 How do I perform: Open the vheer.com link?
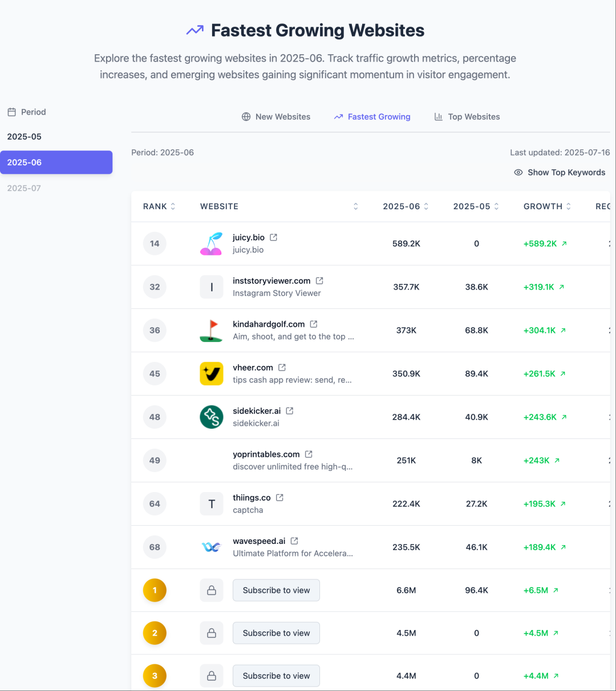point(253,367)
